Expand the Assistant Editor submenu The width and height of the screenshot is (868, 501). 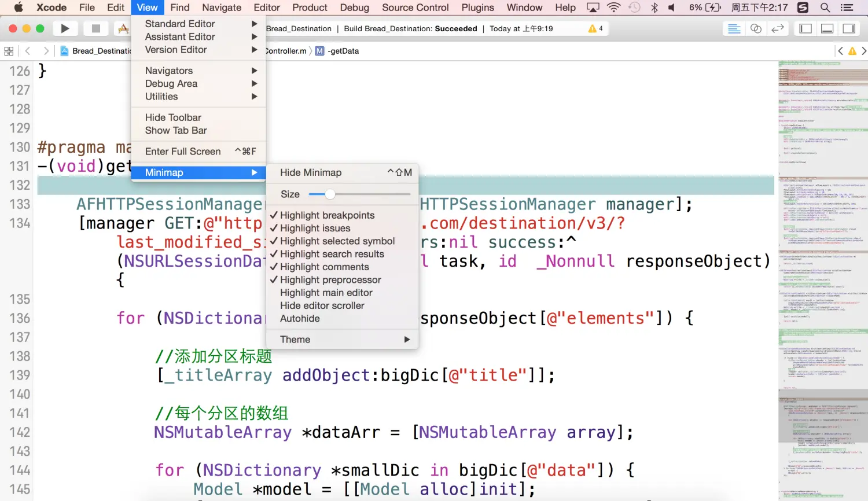point(198,36)
